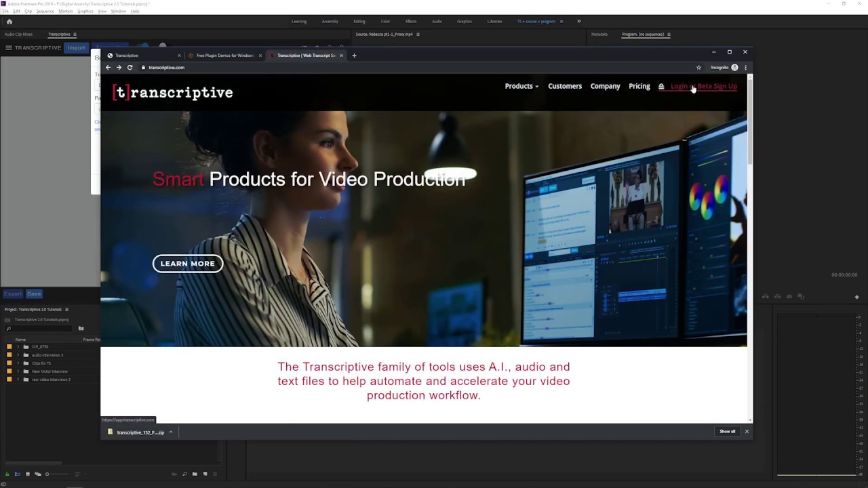Click the transcriptive logo on the website

(x=173, y=92)
